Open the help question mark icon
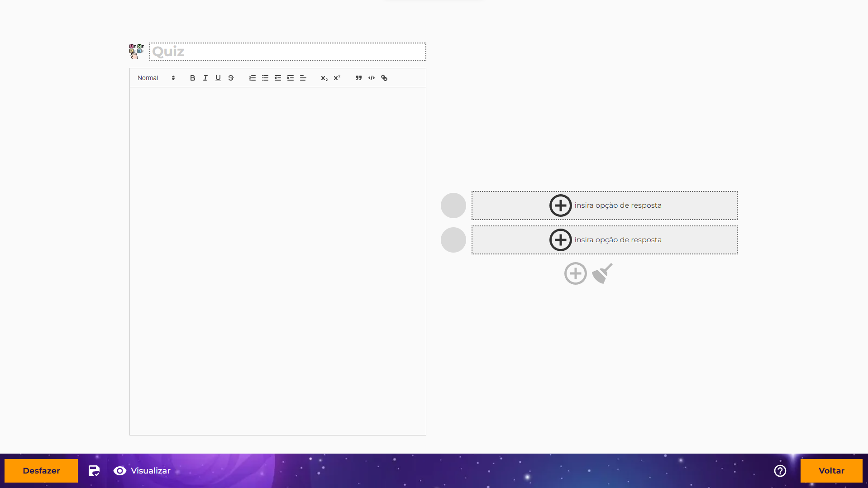The width and height of the screenshot is (868, 488). (x=780, y=471)
